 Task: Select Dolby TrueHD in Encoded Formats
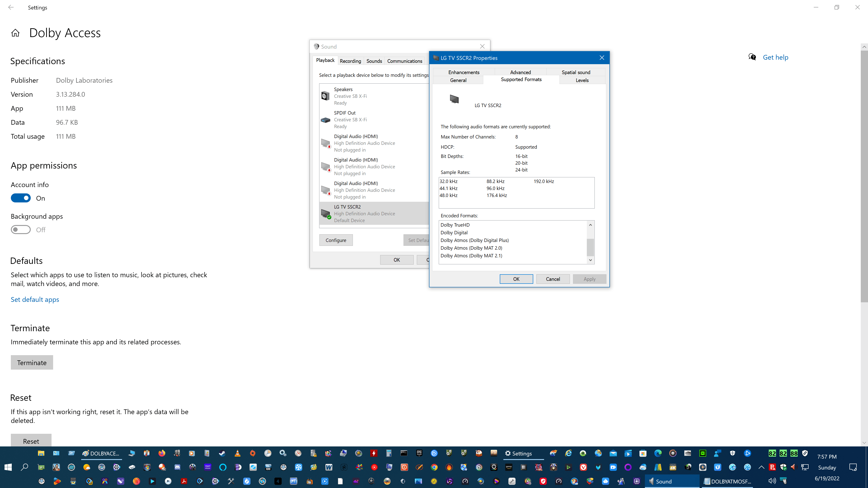(x=455, y=225)
